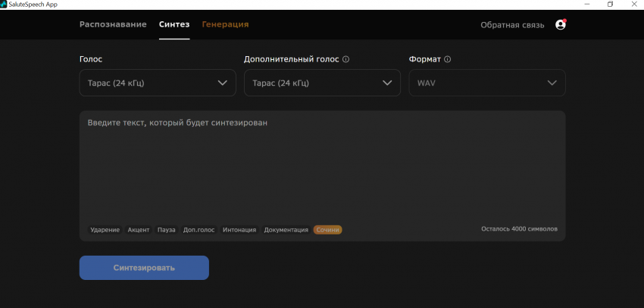Open the user profile icon
644x308 pixels.
tap(561, 24)
